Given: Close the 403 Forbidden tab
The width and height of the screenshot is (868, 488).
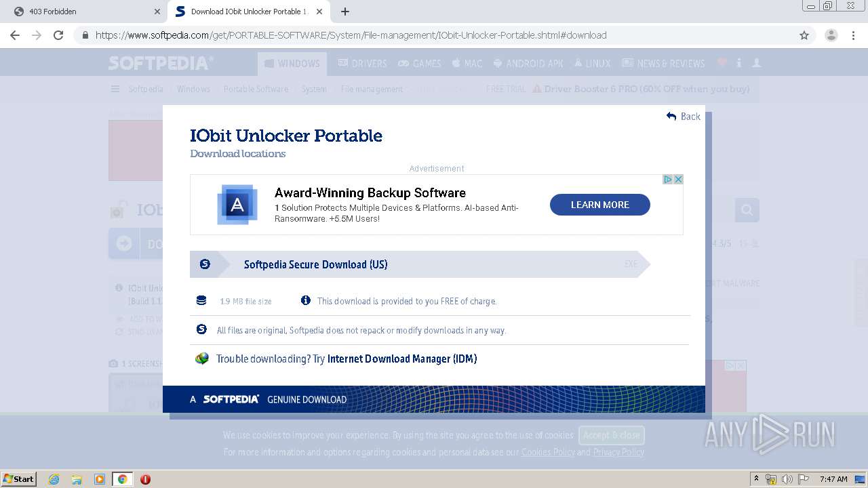Looking at the screenshot, I should 157,12.
